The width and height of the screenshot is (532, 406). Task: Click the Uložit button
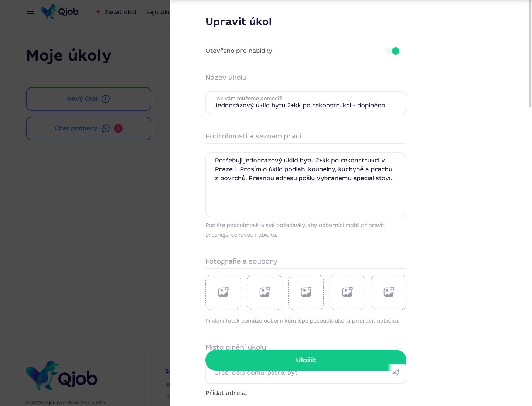(x=306, y=360)
